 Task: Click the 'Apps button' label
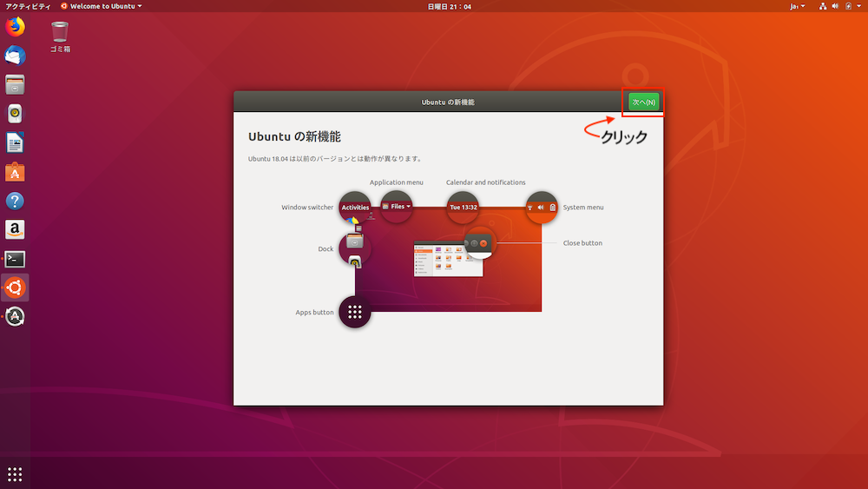coord(314,313)
